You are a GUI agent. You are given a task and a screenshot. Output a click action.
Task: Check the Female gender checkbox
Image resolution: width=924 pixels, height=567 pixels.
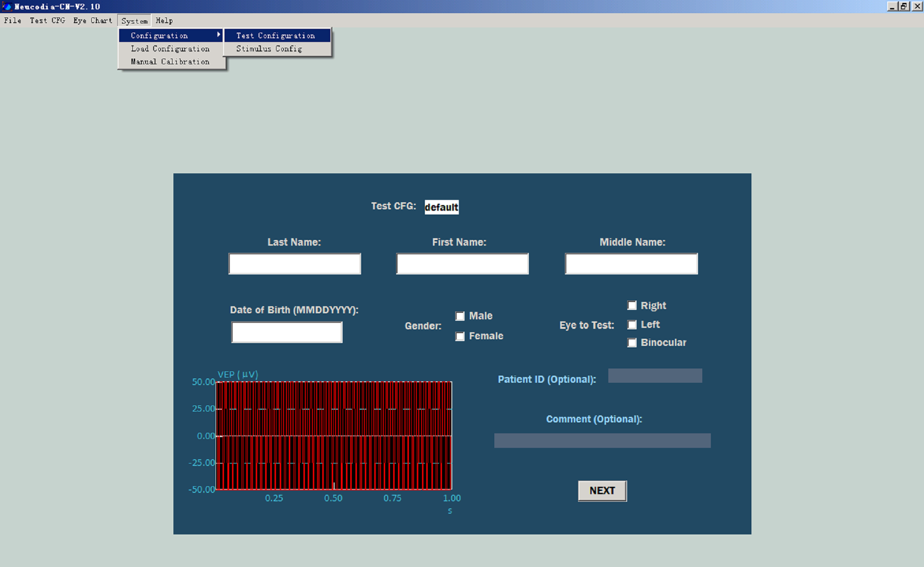pyautogui.click(x=460, y=336)
